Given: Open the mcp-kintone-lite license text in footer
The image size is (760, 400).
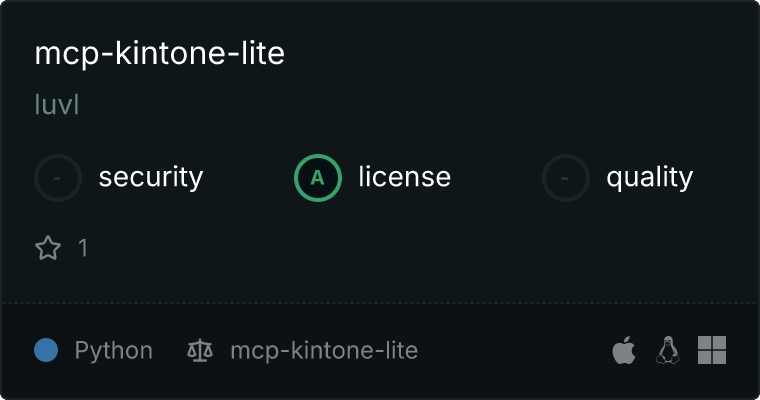Looking at the screenshot, I should pos(324,350).
